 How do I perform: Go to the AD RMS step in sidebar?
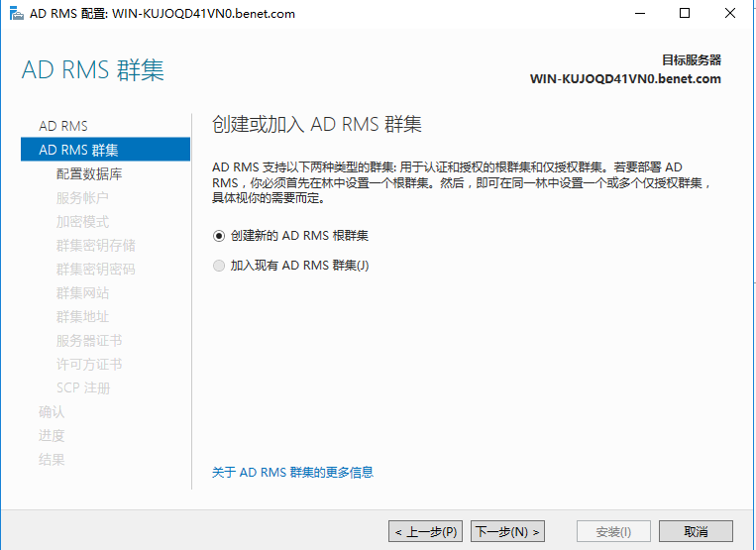pos(63,126)
